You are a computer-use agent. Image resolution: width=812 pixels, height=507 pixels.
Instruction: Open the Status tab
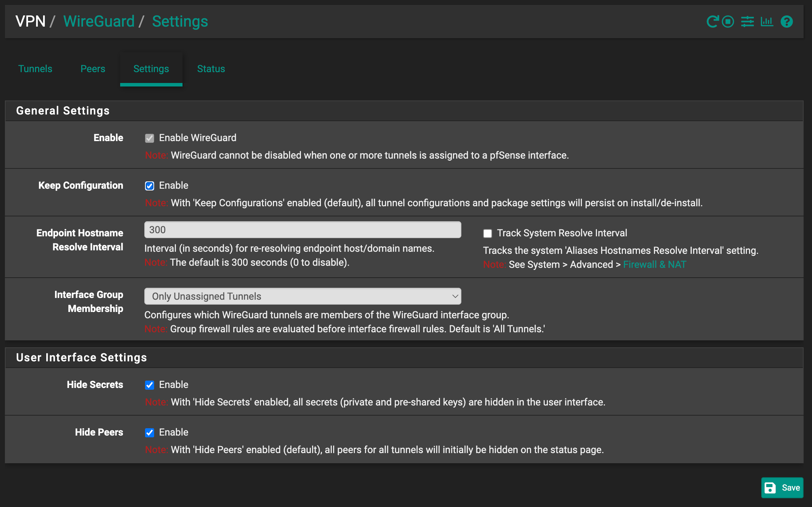[x=211, y=69]
